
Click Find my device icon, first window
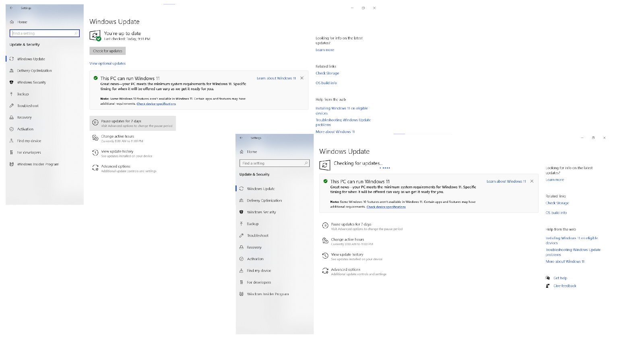pos(12,141)
